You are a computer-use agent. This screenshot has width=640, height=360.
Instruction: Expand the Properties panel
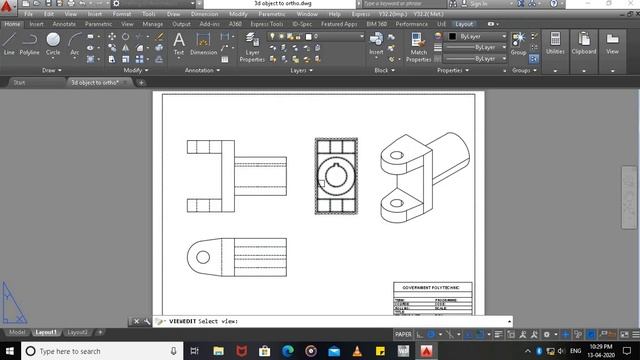coord(453,70)
